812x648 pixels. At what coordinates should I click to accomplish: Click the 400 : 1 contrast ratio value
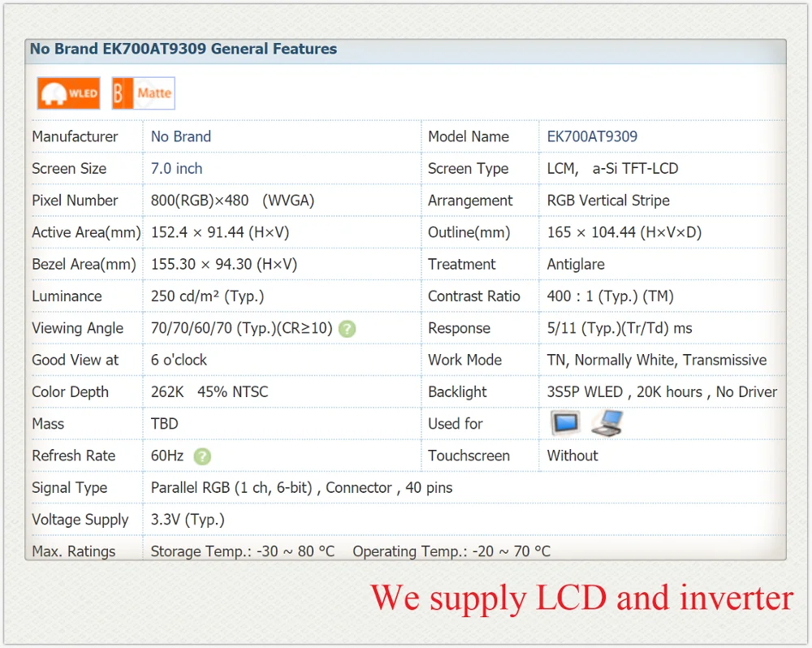click(610, 296)
